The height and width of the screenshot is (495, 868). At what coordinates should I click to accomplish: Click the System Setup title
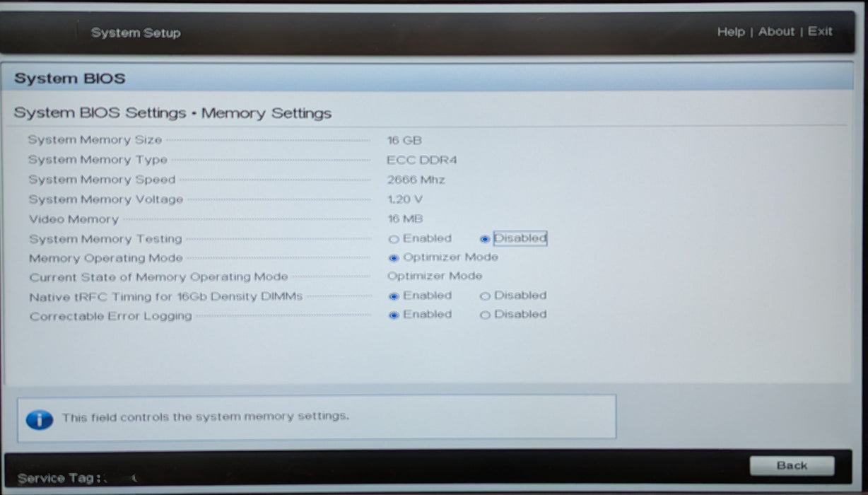point(136,33)
